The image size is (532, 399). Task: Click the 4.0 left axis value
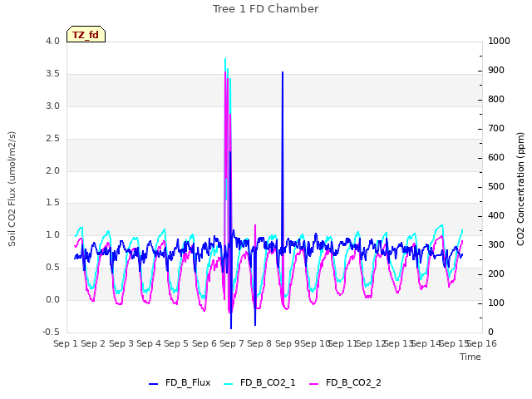coord(52,41)
